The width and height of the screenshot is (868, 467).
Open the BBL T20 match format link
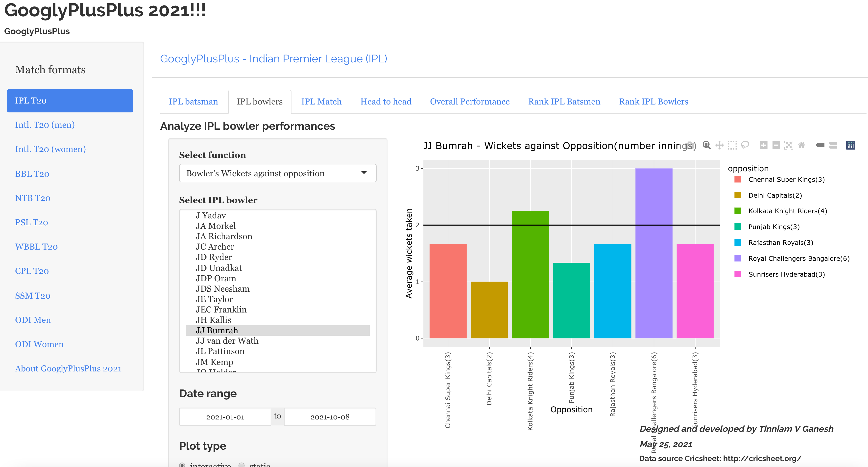click(x=32, y=174)
